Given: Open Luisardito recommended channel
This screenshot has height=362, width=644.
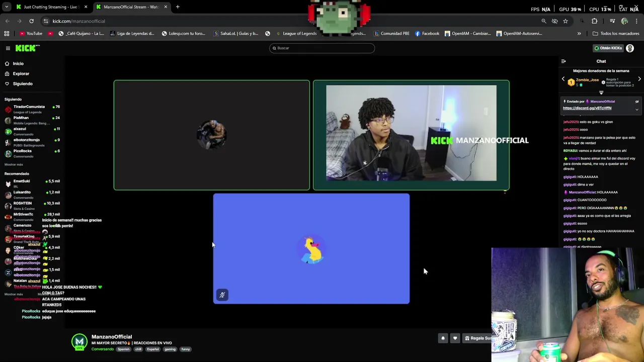Looking at the screenshot, I should point(32,195).
